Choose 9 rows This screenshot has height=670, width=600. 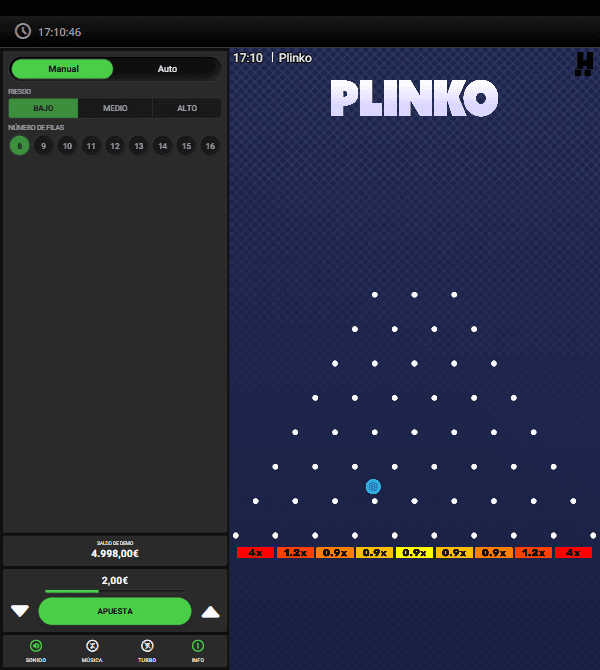43,146
